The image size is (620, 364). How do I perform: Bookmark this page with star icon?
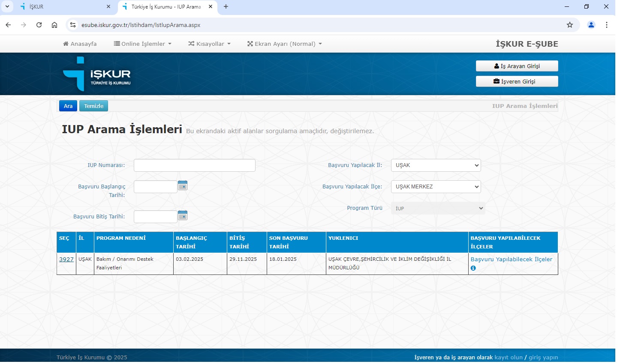click(570, 25)
